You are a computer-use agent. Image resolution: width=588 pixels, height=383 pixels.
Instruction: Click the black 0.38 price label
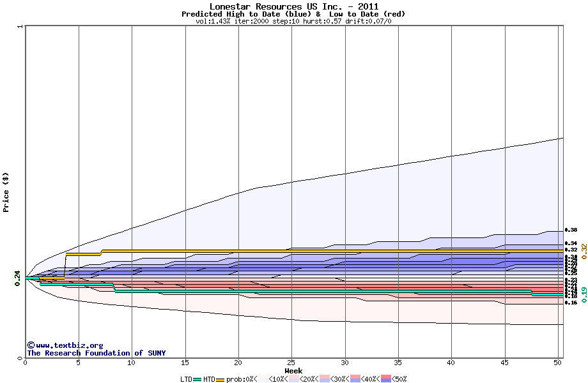[571, 230]
